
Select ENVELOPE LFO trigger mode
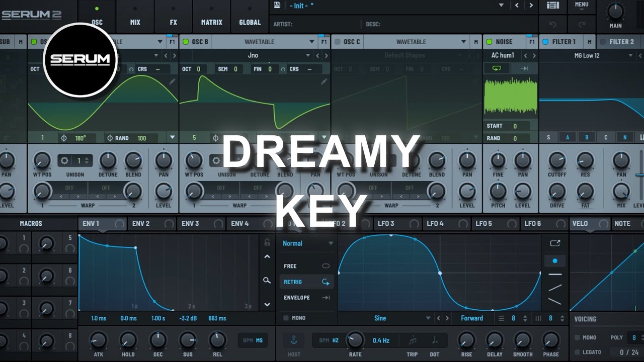(x=307, y=297)
